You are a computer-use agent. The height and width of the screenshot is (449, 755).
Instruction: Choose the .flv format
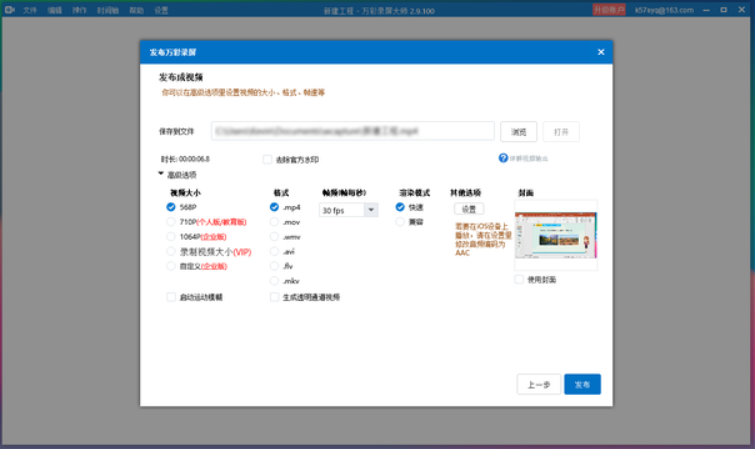274,266
